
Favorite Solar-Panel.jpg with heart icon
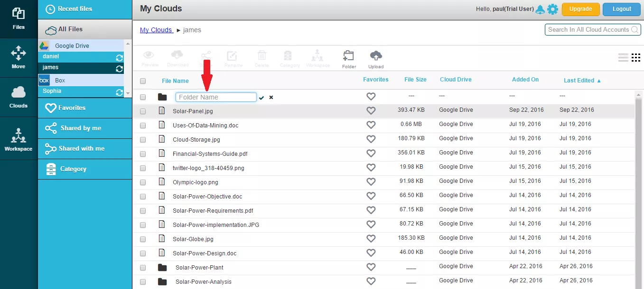click(371, 110)
